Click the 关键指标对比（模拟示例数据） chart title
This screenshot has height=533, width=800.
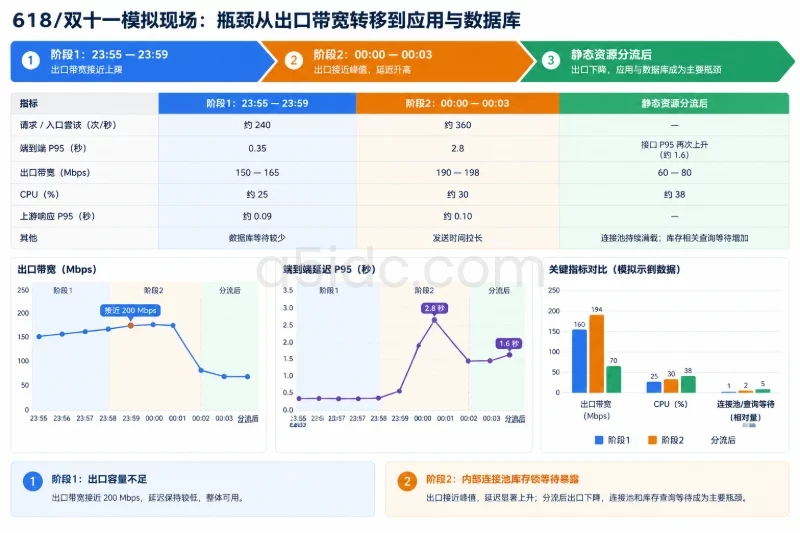pos(614,269)
